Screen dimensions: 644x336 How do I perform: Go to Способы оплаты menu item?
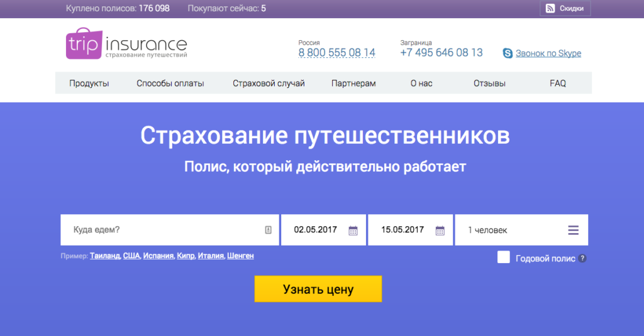(x=170, y=84)
